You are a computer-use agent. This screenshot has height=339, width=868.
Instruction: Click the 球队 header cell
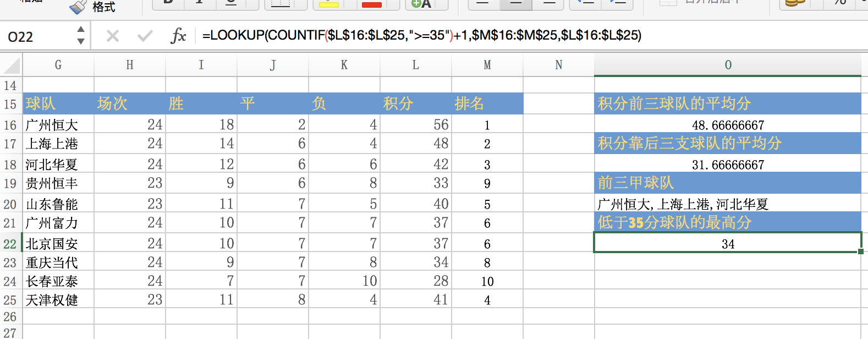tap(58, 103)
